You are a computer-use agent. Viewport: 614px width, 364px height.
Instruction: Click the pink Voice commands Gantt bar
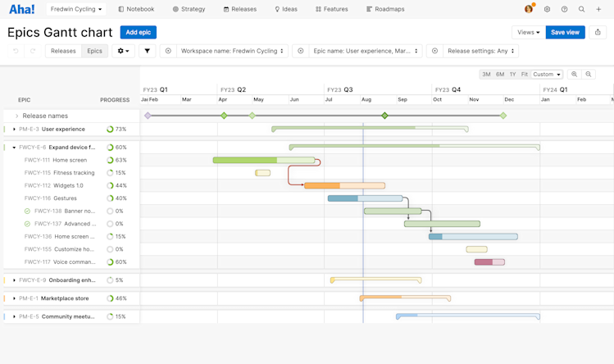coord(489,262)
